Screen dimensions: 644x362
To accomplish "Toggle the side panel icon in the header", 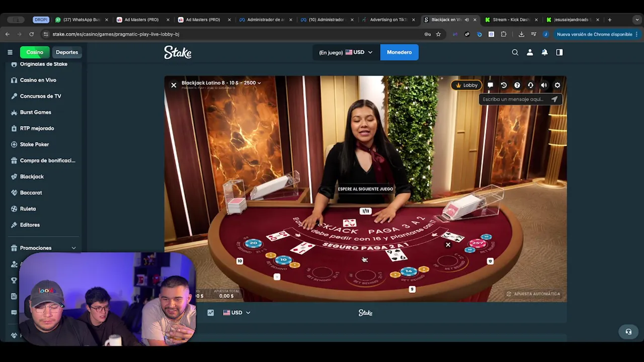I will pyautogui.click(x=559, y=52).
